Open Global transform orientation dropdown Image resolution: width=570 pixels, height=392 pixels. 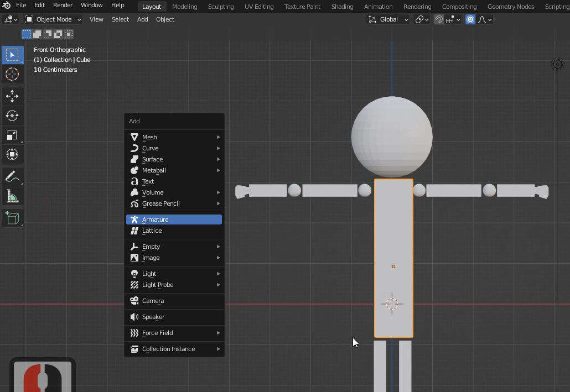(x=388, y=19)
